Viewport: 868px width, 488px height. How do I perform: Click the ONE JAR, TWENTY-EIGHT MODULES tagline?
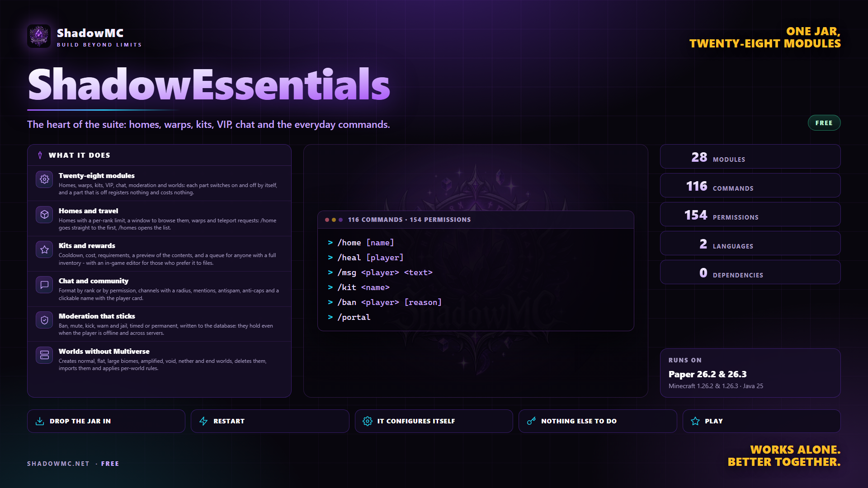tap(765, 38)
